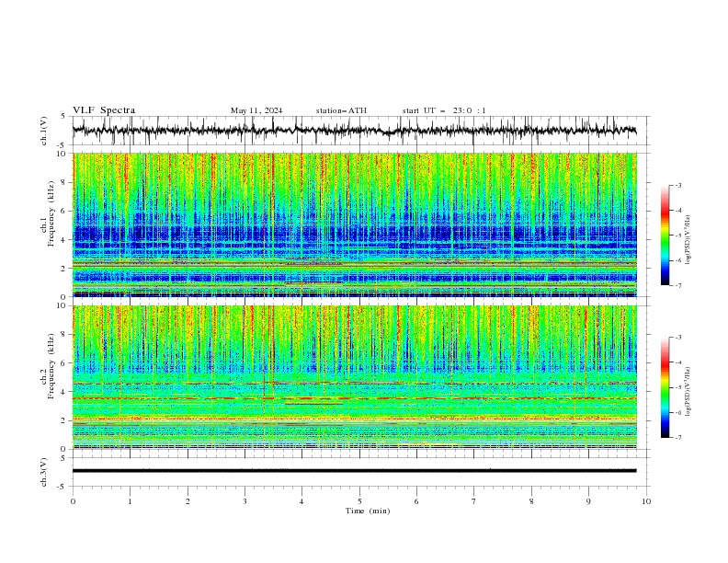Image resolution: width=728 pixels, height=563 pixels.
Task: Click the 10 minute tick on time axis
Action: 646,501
